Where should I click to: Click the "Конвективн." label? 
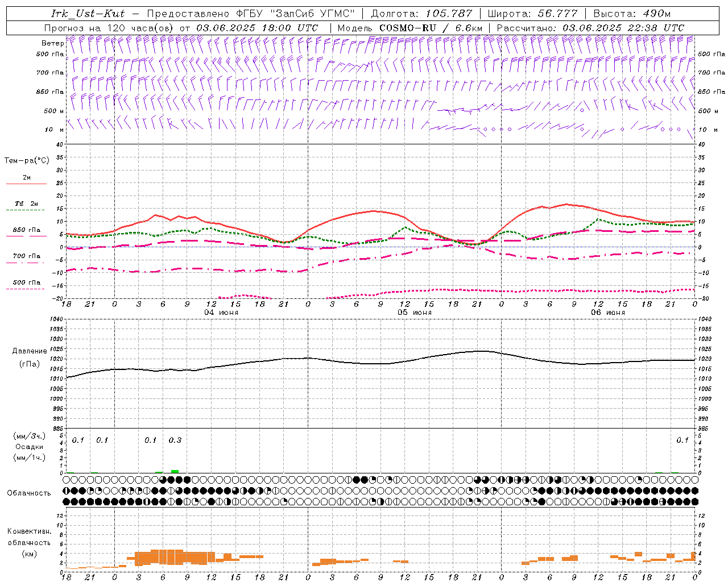[x=29, y=531]
